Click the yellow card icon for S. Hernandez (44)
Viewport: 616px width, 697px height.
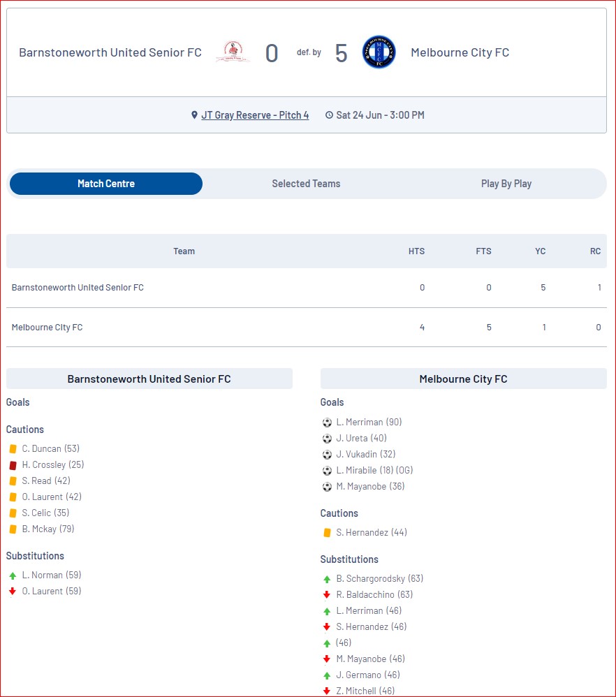[x=327, y=533]
